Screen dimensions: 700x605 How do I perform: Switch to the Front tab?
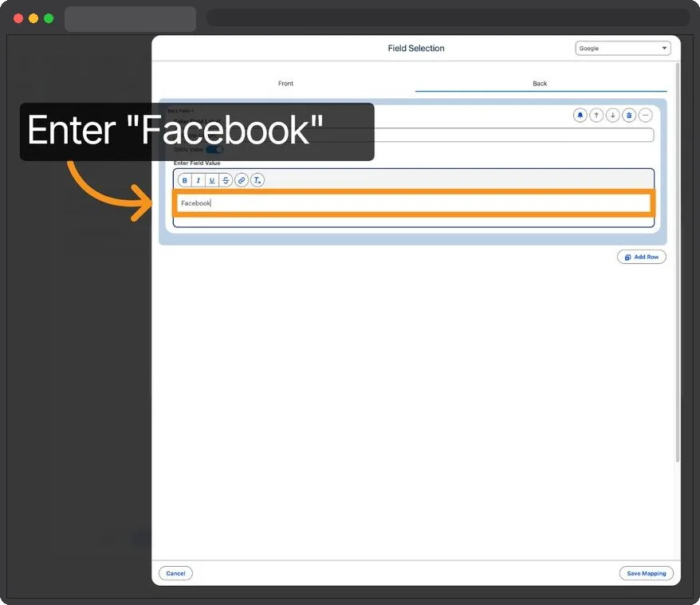click(285, 84)
